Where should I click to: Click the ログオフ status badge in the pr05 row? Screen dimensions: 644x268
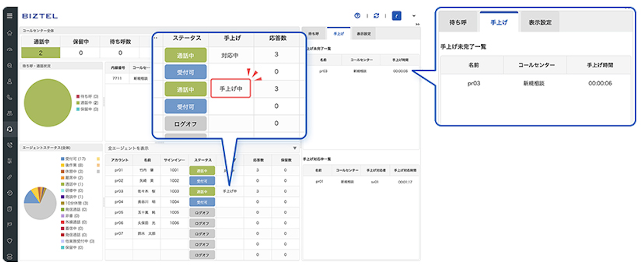click(x=202, y=213)
